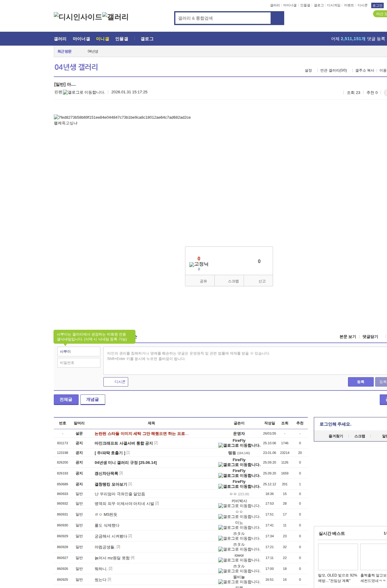This screenshot has height=588, width=387.
Task: Toggle the 야간 모드 night mode button
Action: [x=380, y=14]
